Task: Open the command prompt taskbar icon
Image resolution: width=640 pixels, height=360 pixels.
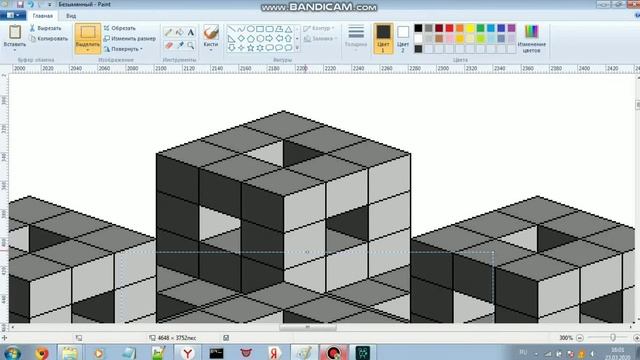Action: pos(216,353)
